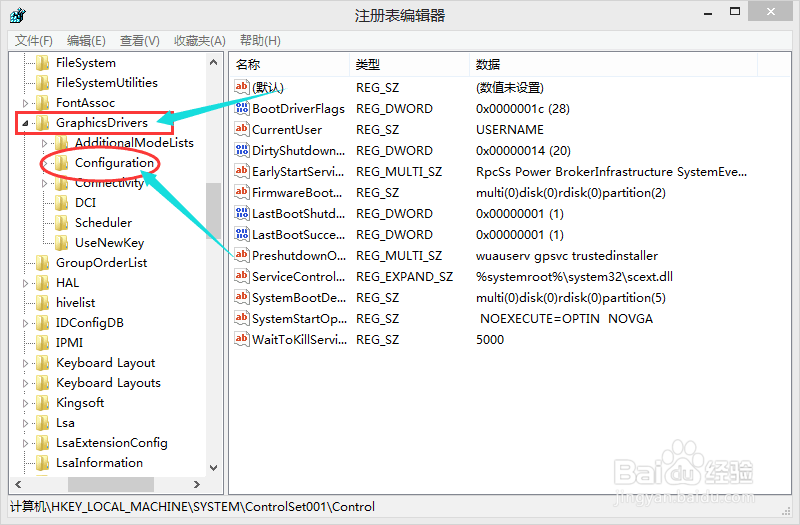Select SystemStartOp... string value icon

tap(242, 318)
